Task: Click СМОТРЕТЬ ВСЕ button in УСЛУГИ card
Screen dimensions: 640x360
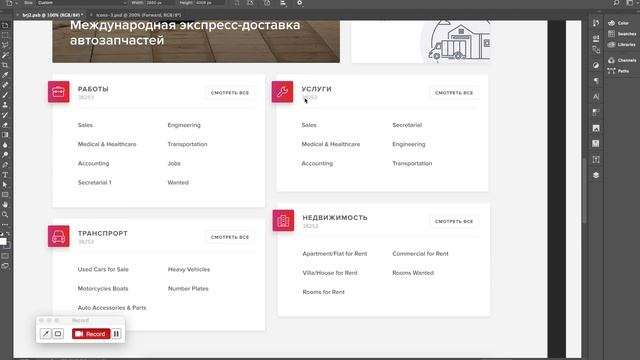Action: 454,93
